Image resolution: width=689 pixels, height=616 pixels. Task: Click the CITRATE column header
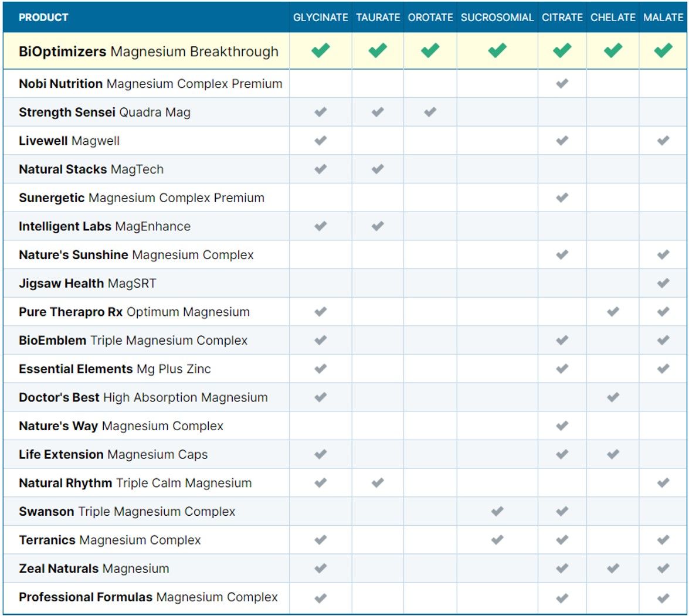tap(562, 18)
